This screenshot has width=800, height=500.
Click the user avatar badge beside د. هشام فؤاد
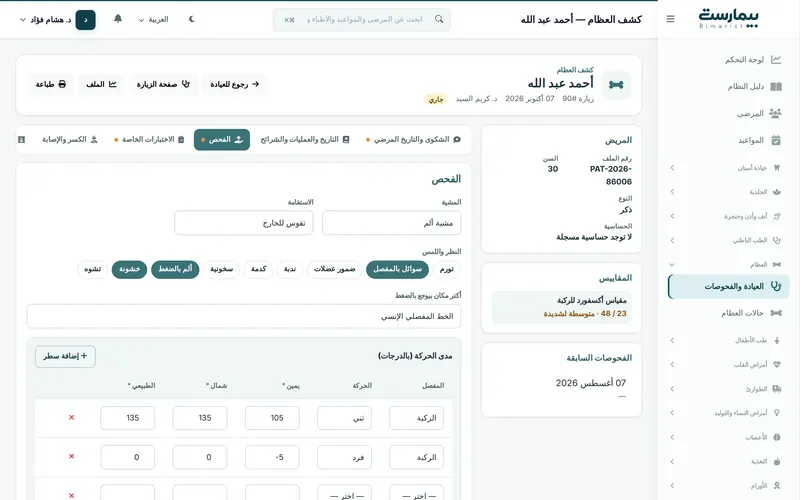[x=85, y=20]
